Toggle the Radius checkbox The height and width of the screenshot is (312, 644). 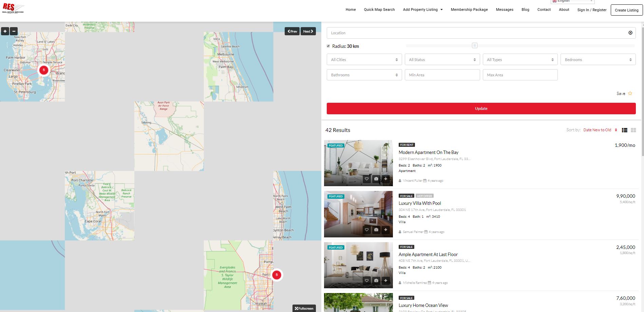pyautogui.click(x=328, y=46)
